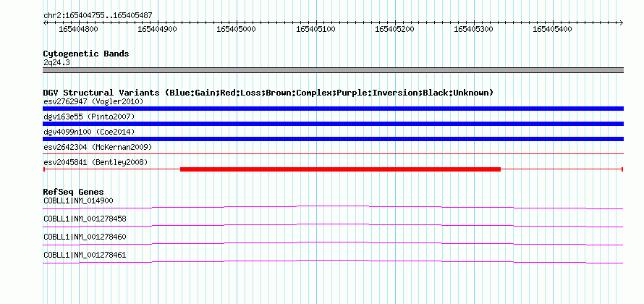
Task: Open gene COBLL1|NM_001278461 label
Action: (85, 255)
